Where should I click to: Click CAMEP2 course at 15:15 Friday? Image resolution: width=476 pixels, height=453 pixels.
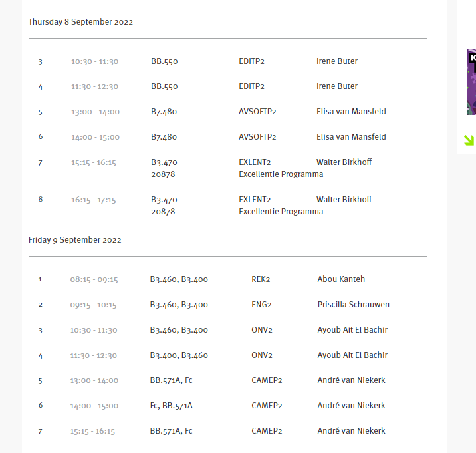tap(267, 431)
